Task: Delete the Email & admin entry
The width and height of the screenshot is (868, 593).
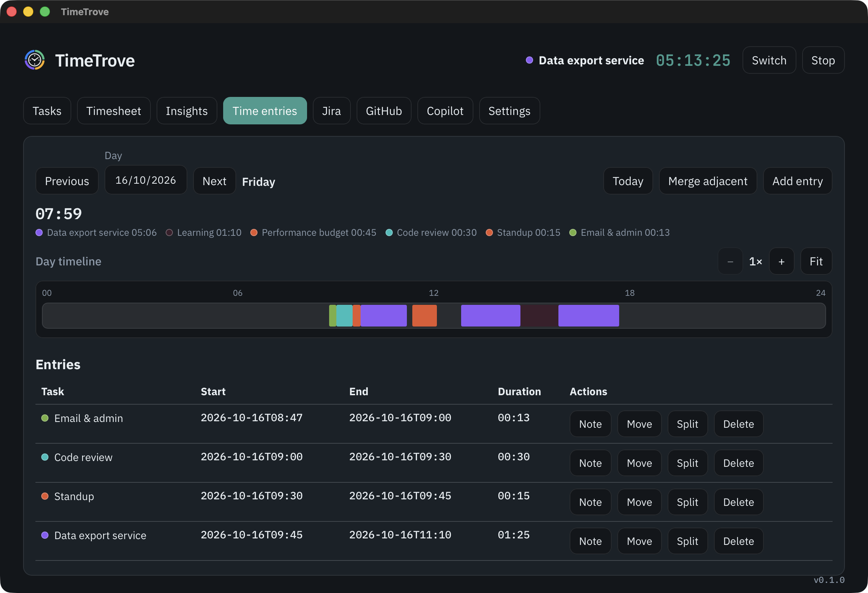Action: tap(739, 424)
